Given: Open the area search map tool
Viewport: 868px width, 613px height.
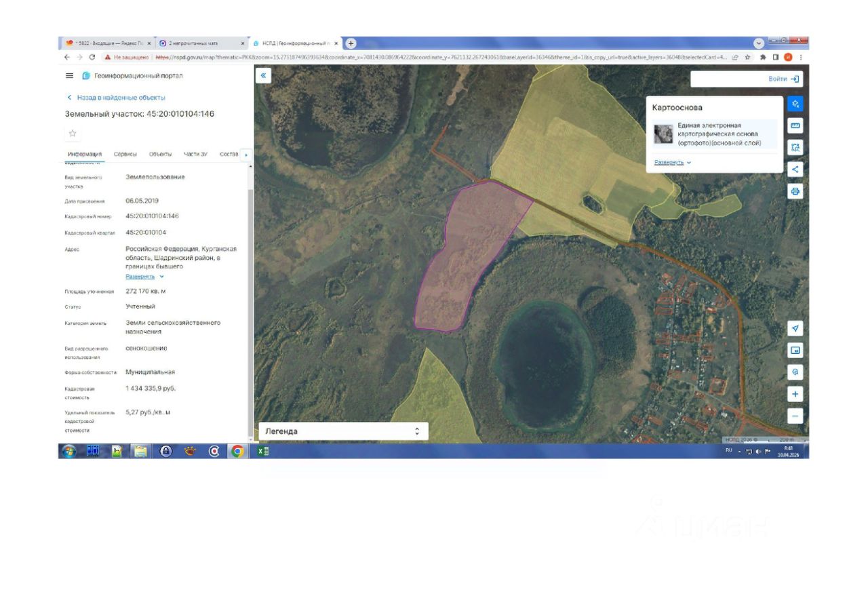Looking at the screenshot, I should (x=795, y=147).
